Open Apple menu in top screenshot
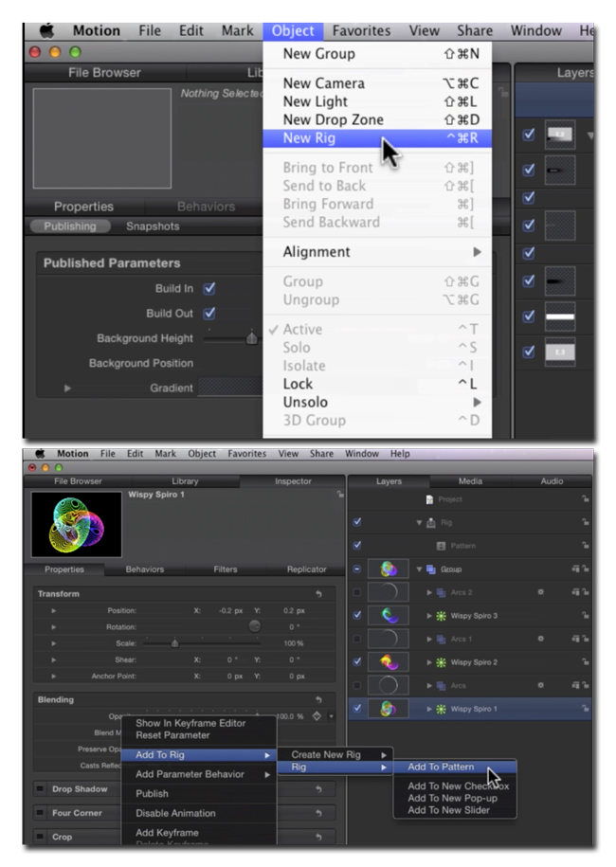 pos(47,31)
